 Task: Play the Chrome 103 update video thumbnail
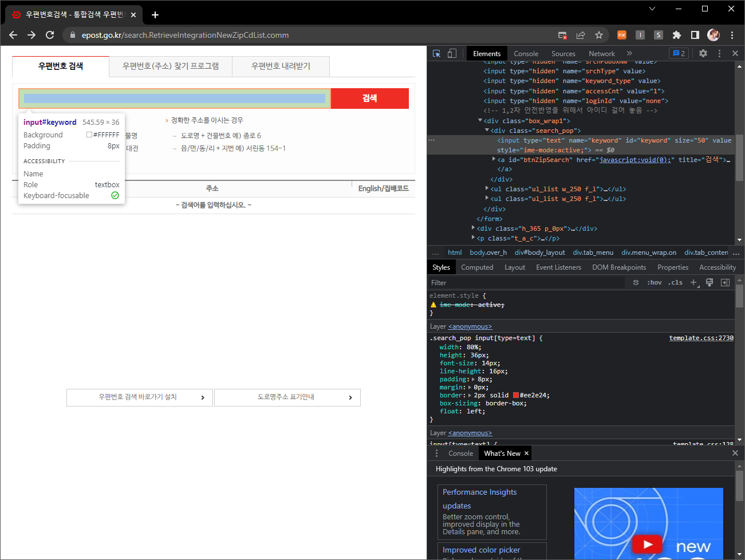coord(648,543)
